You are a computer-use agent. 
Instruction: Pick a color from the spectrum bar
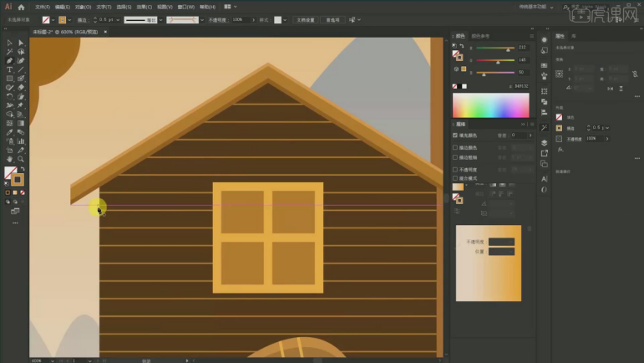tap(490, 105)
